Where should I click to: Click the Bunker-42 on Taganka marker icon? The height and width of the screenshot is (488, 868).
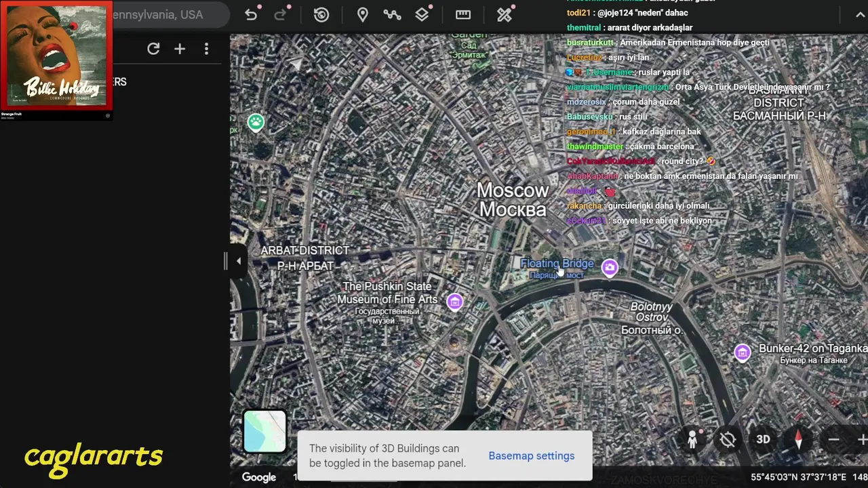743,352
